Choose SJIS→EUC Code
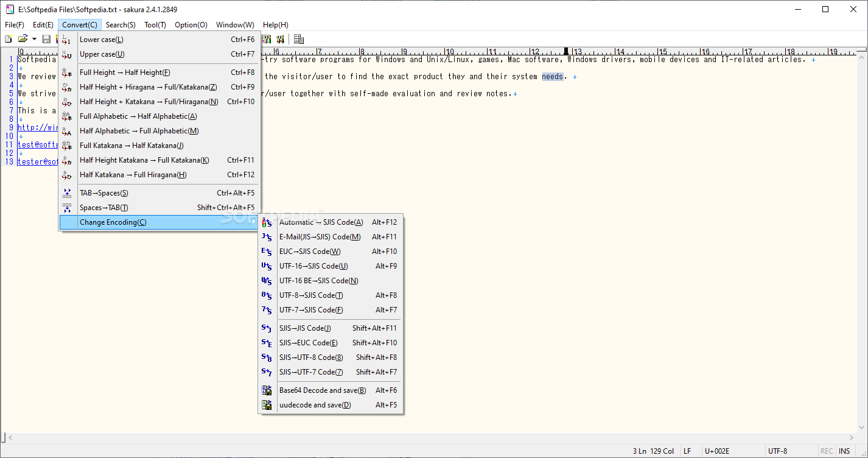The image size is (868, 458). point(331,343)
